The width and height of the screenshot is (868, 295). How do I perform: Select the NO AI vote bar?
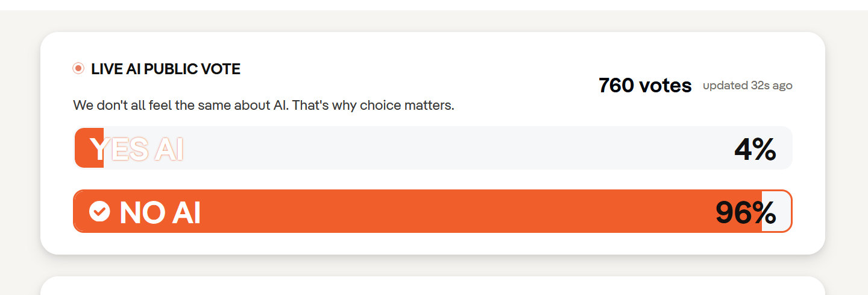coord(432,211)
